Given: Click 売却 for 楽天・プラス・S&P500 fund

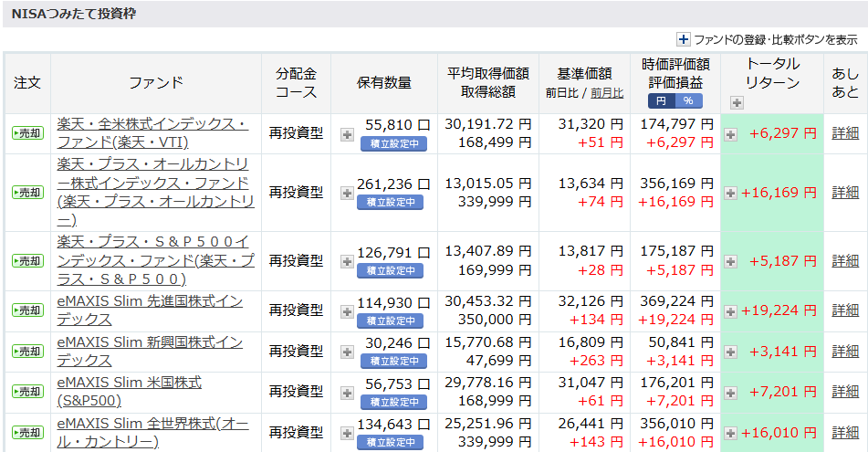Looking at the screenshot, I should click(27, 261).
